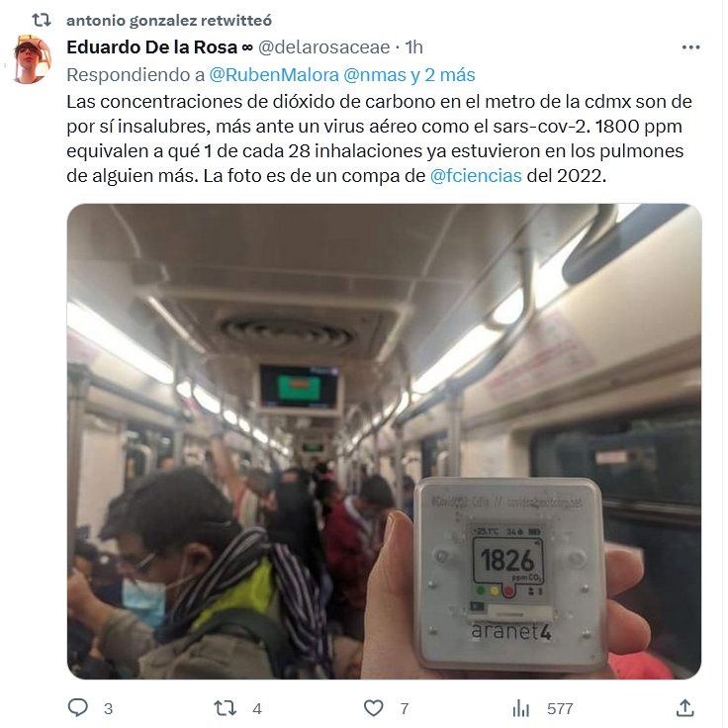This screenshot has width=728, height=728.
Task: Open the @delarosaceae handle
Action: pyautogui.click(x=324, y=47)
